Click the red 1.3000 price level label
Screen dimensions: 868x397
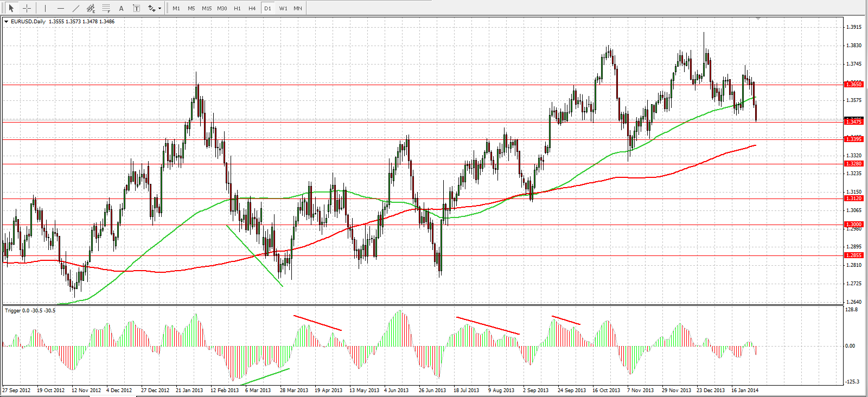coord(854,225)
